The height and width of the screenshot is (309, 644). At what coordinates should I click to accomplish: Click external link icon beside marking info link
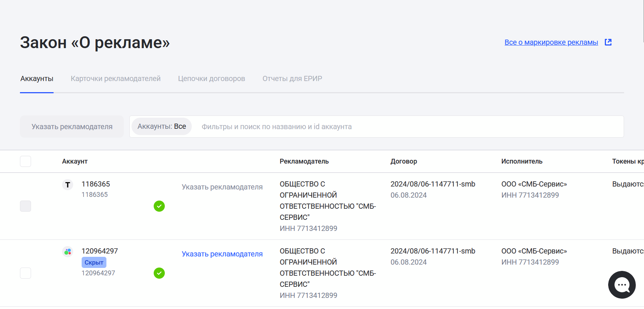coord(608,42)
